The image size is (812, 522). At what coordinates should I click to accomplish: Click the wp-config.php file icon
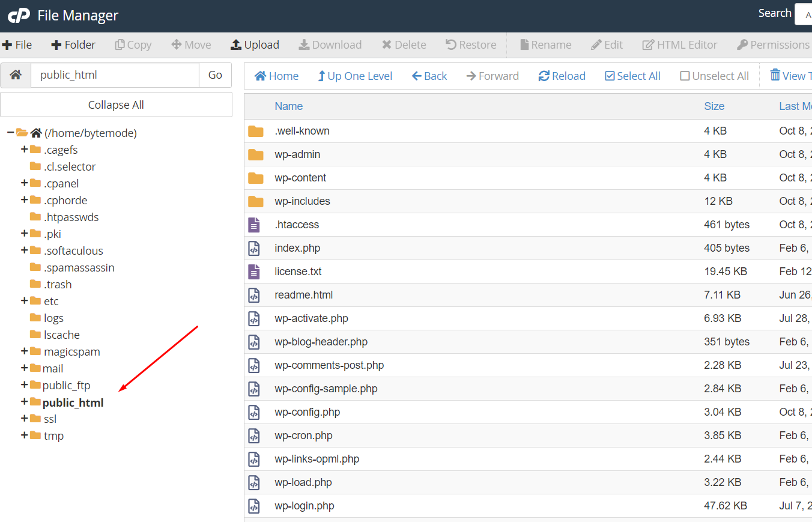(255, 412)
